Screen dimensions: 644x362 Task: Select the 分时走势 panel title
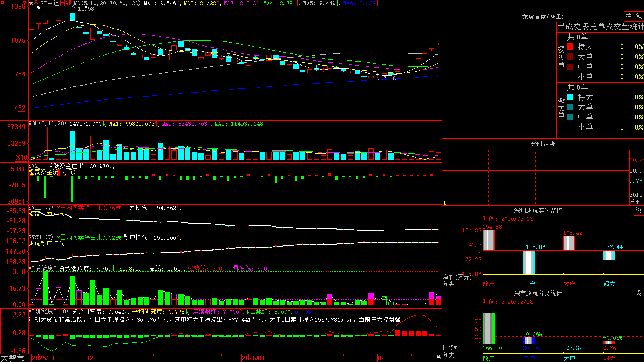click(x=543, y=144)
